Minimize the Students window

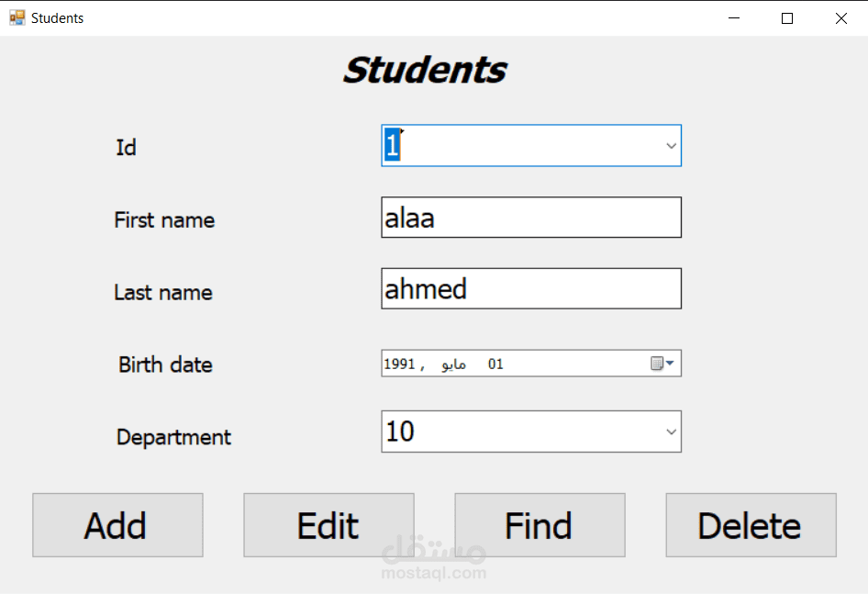click(x=733, y=18)
